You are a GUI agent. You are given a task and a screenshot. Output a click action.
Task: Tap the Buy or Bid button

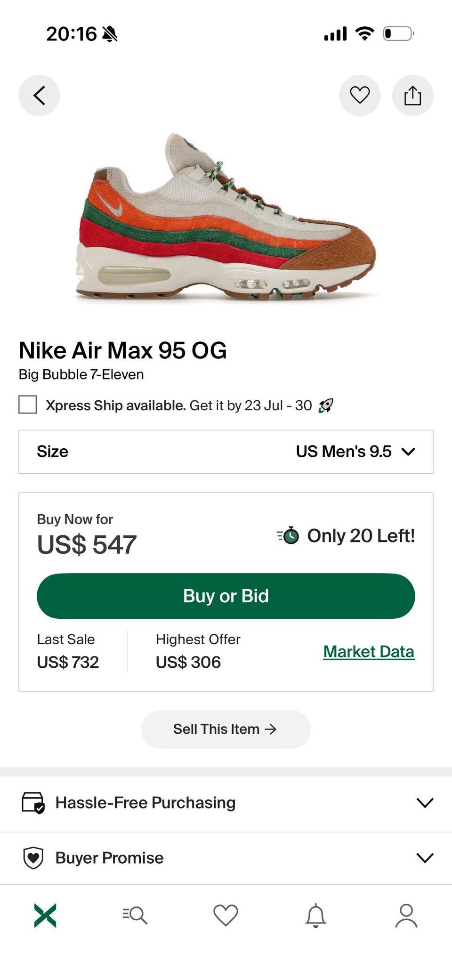click(226, 596)
